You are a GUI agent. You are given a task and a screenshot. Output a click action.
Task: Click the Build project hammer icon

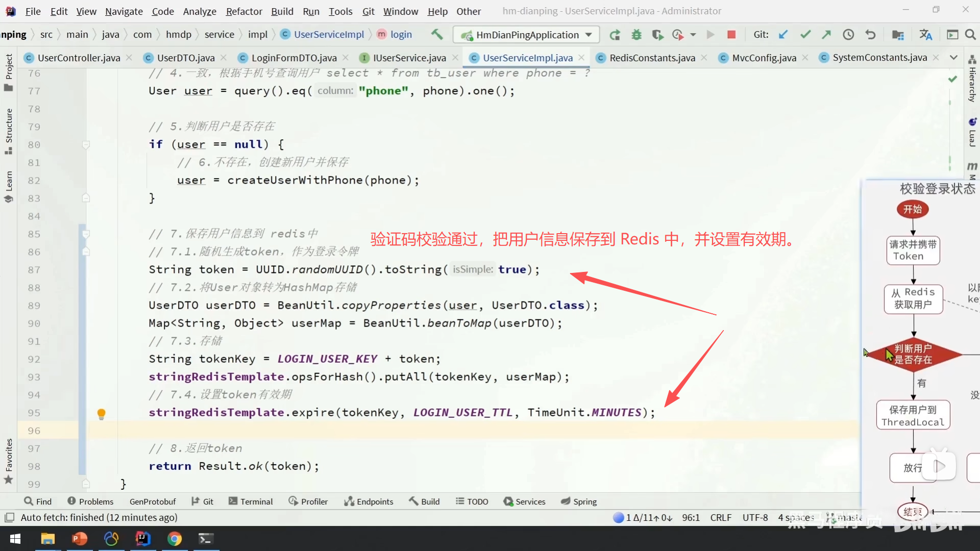click(x=436, y=34)
